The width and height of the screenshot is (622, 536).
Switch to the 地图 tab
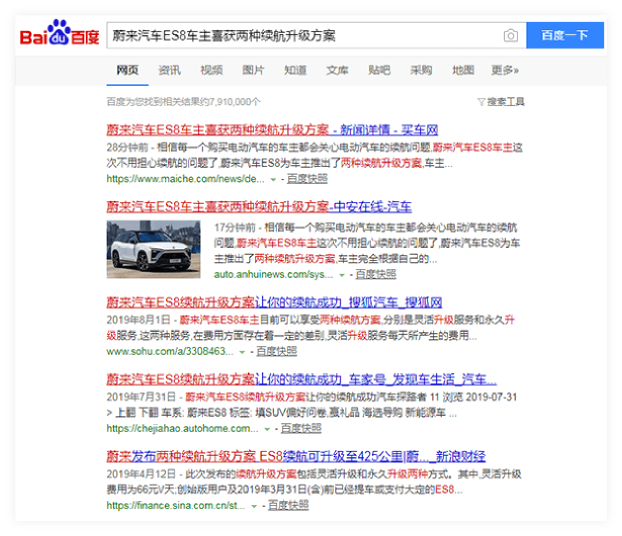(x=463, y=70)
